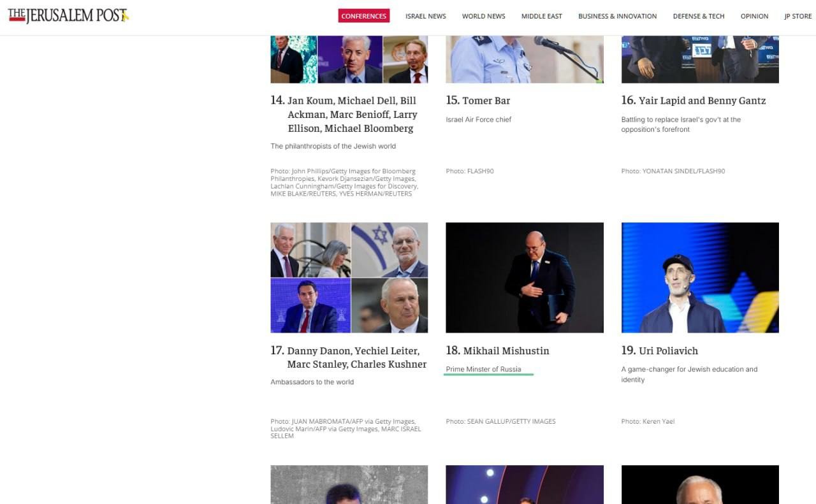Open the JP Store link

[798, 16]
